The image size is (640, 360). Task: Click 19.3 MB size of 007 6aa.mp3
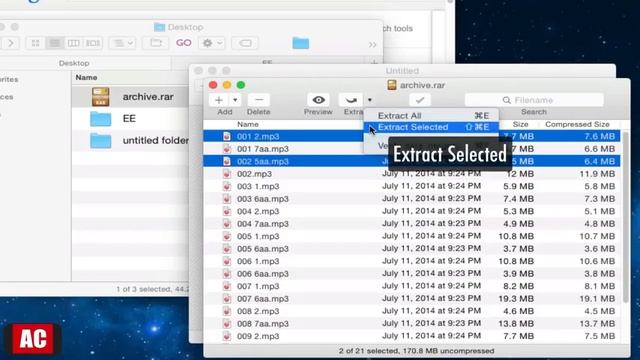(516, 299)
